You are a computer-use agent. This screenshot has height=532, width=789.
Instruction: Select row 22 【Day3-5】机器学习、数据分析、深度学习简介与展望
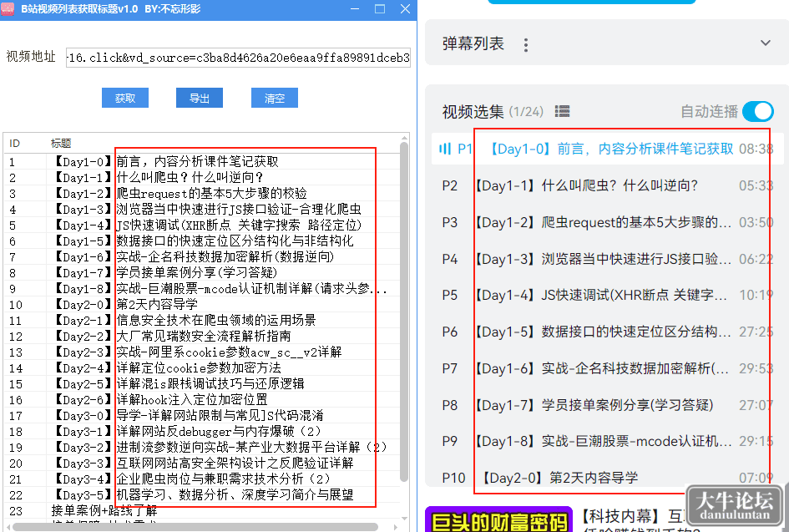pyautogui.click(x=201, y=494)
